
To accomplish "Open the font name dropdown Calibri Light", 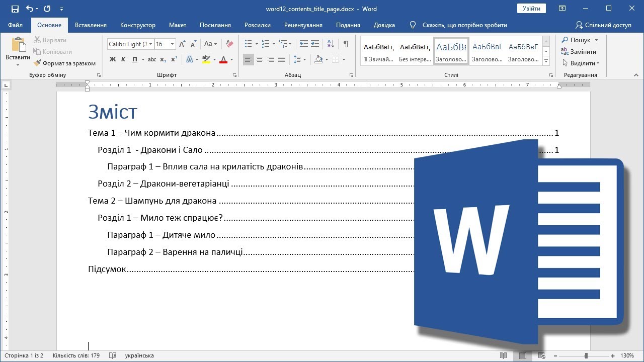I will (x=150, y=44).
